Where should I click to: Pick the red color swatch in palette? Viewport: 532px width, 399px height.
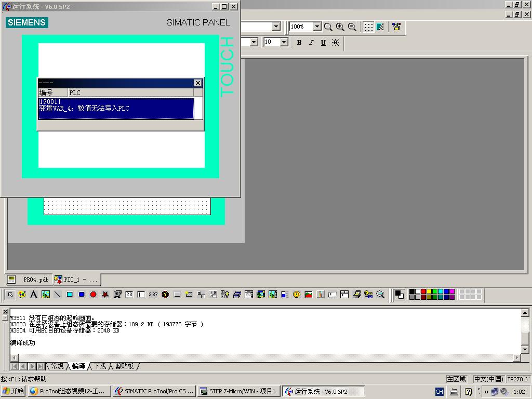click(424, 292)
